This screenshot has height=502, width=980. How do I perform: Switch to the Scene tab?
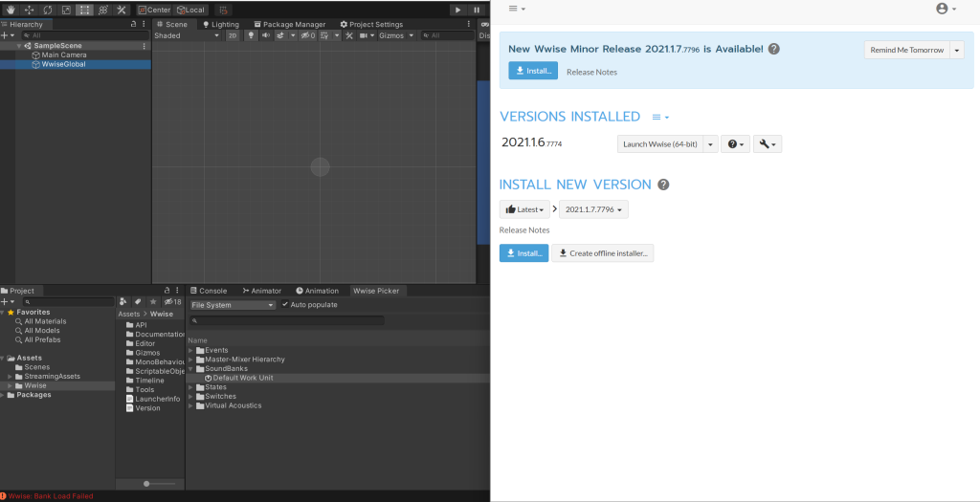coord(172,24)
